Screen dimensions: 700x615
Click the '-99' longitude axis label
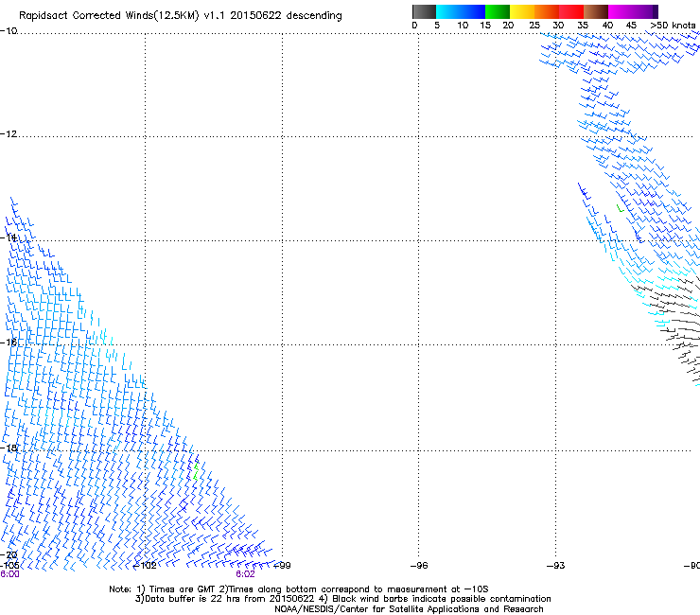pyautogui.click(x=282, y=566)
